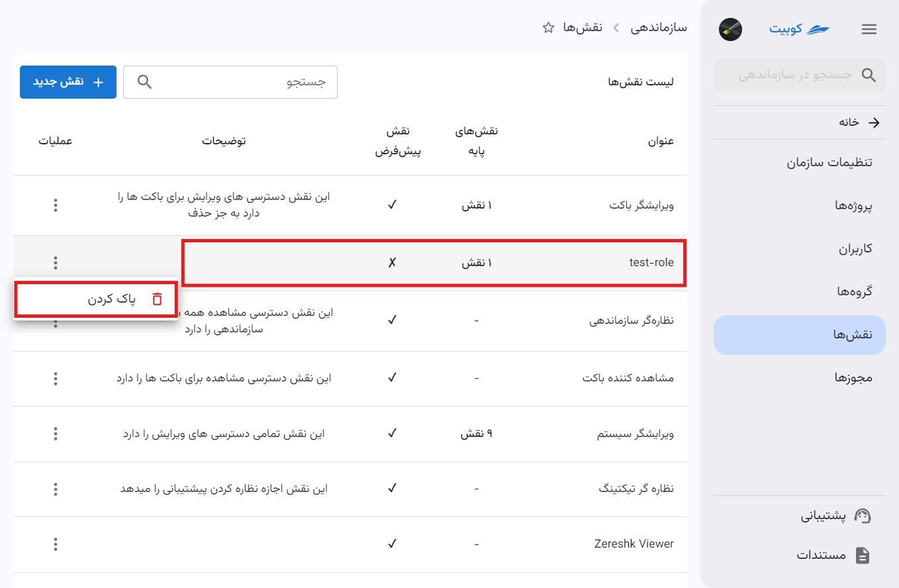Click the لیست نقش‌ها heading

pos(641,82)
